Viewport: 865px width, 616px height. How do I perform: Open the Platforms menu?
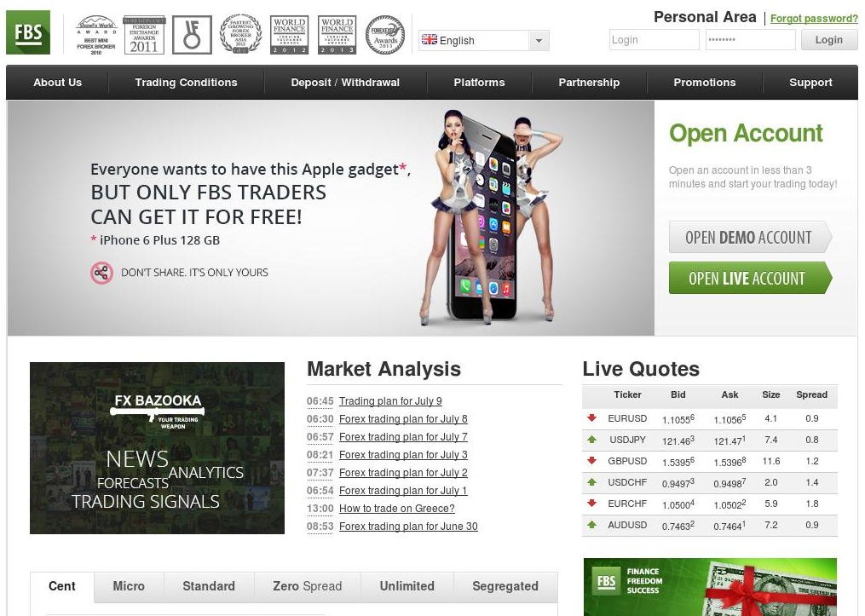[480, 82]
